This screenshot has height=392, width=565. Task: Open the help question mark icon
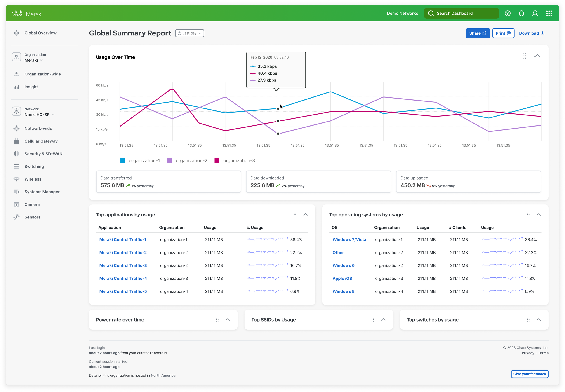(x=508, y=14)
